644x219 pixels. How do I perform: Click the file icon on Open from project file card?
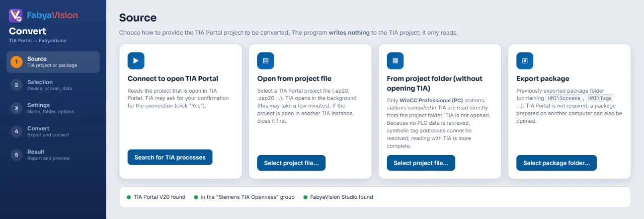266,61
